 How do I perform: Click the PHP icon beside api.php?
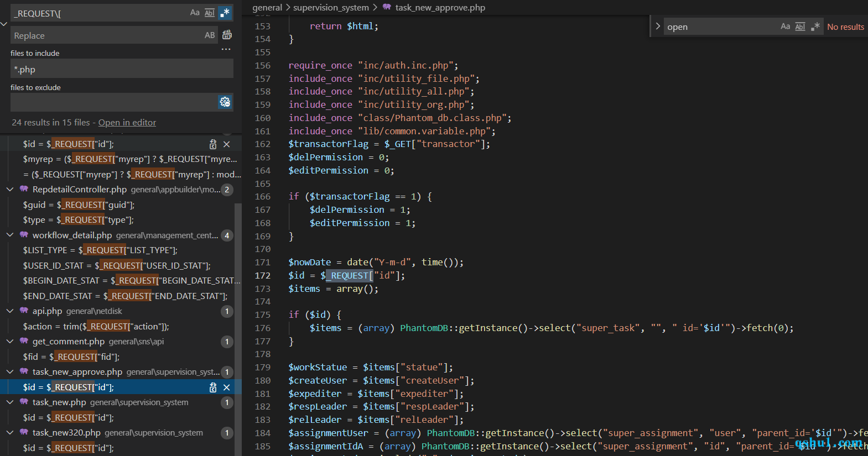click(x=24, y=311)
